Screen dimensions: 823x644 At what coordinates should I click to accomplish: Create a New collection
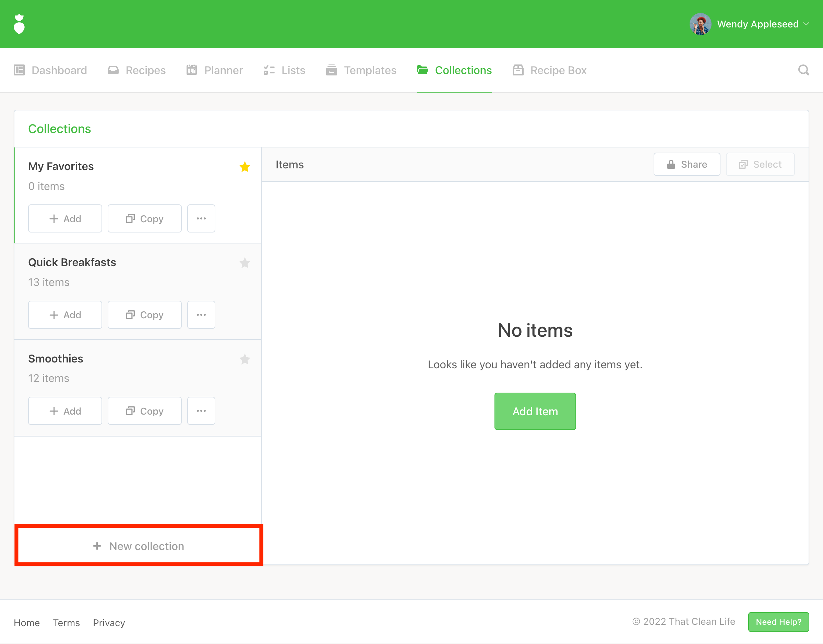(x=138, y=546)
